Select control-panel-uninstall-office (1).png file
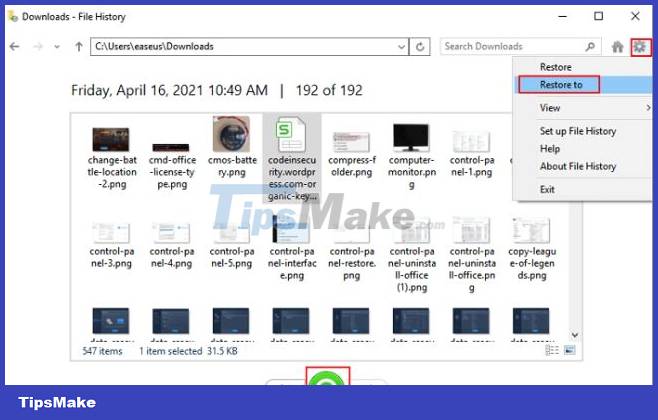The width and height of the screenshot is (658, 420). coord(412,256)
